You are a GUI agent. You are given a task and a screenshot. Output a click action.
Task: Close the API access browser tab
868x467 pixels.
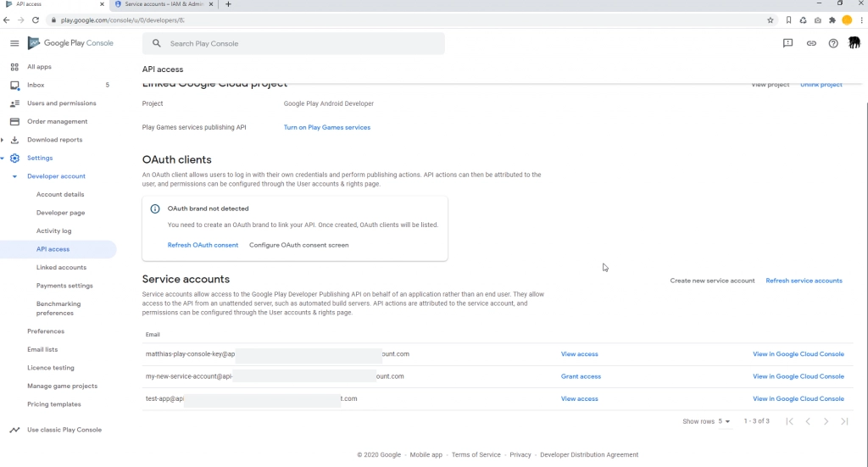point(102,4)
